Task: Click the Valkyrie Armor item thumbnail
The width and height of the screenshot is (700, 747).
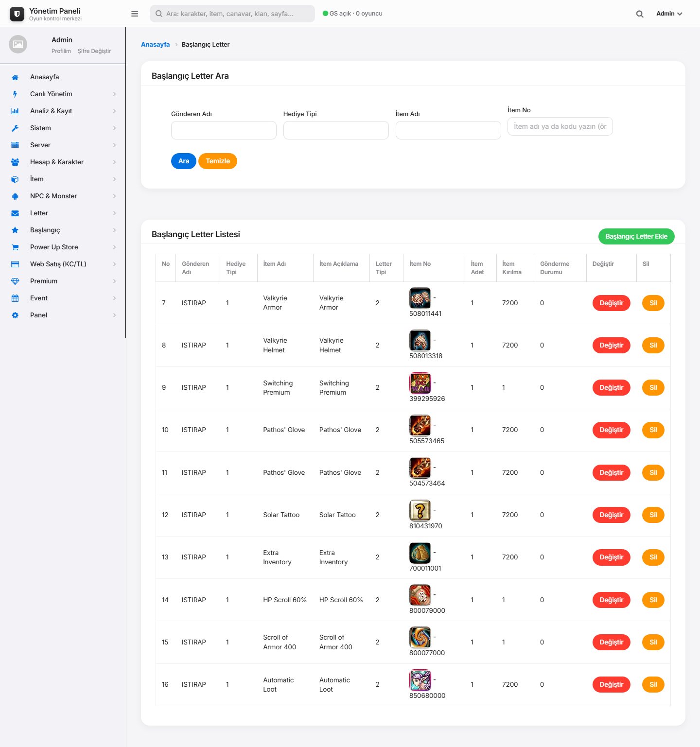Action: 420,298
